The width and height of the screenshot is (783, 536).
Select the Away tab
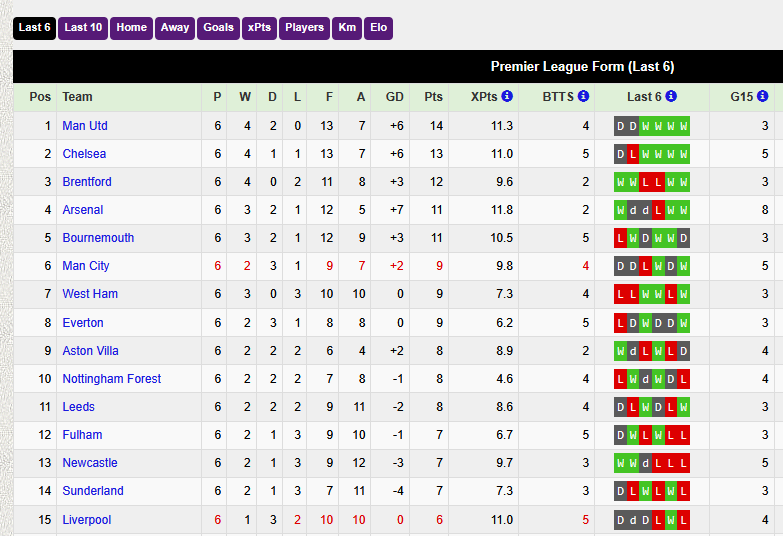[x=175, y=28]
